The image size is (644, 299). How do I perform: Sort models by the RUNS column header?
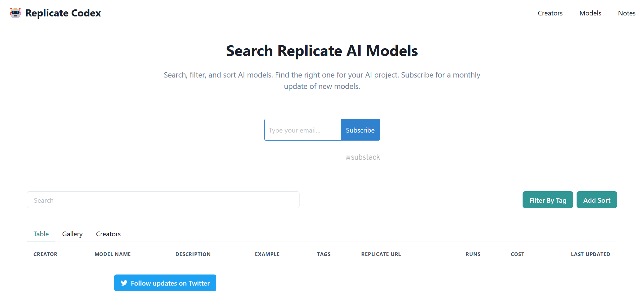(473, 254)
